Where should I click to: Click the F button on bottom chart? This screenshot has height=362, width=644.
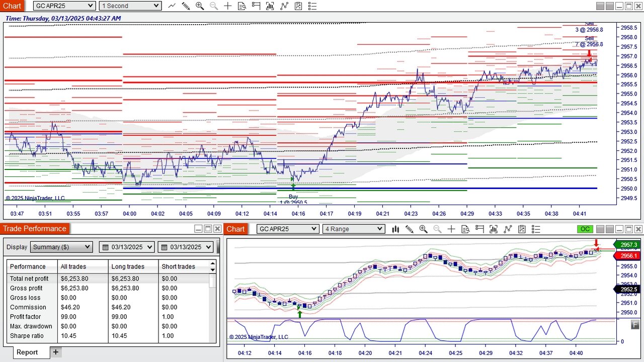pyautogui.click(x=635, y=325)
